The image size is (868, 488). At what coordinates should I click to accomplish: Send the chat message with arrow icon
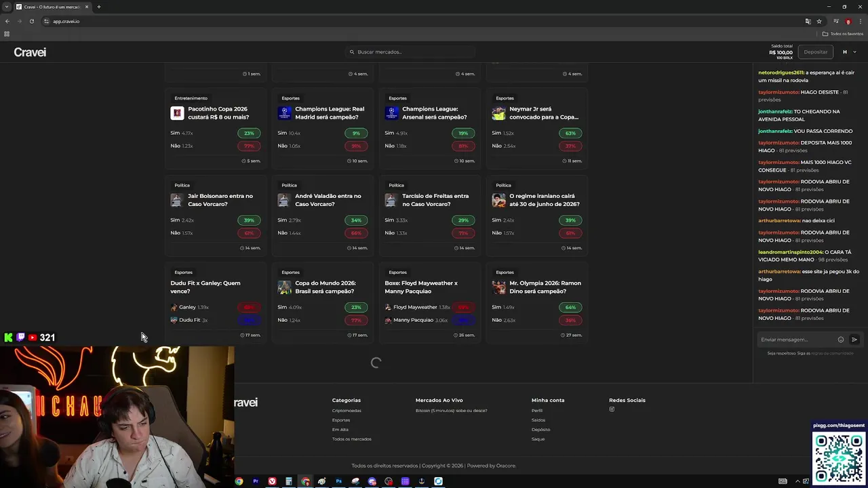[854, 340]
